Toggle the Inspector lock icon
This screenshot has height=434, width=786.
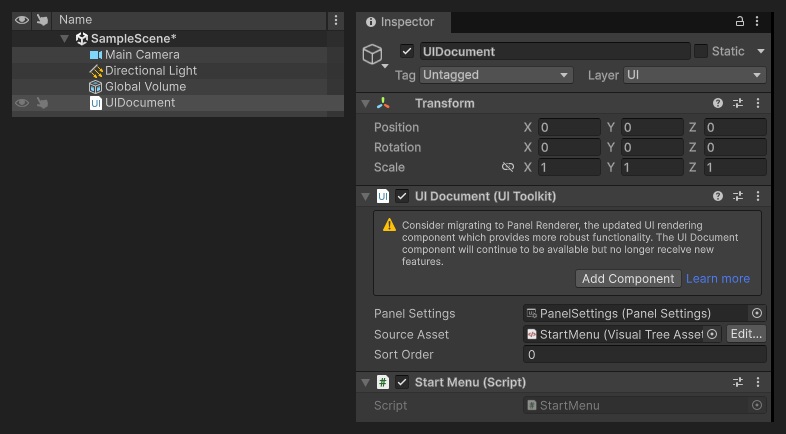point(739,21)
